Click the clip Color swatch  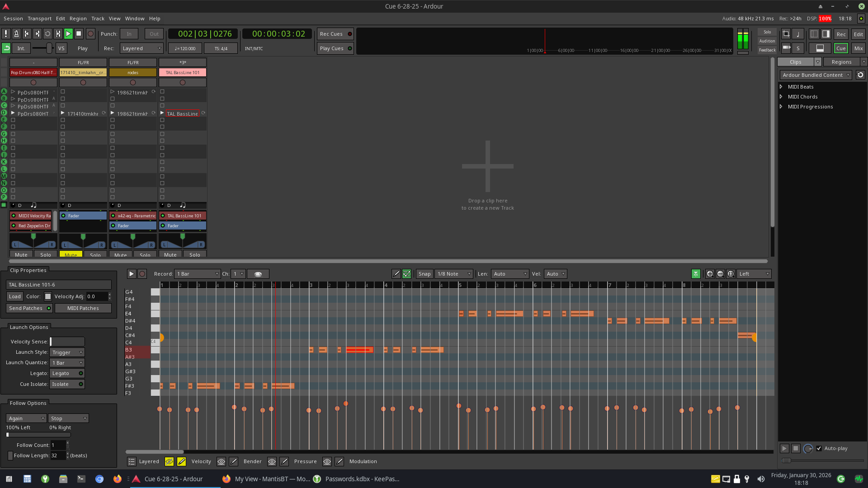pyautogui.click(x=48, y=296)
